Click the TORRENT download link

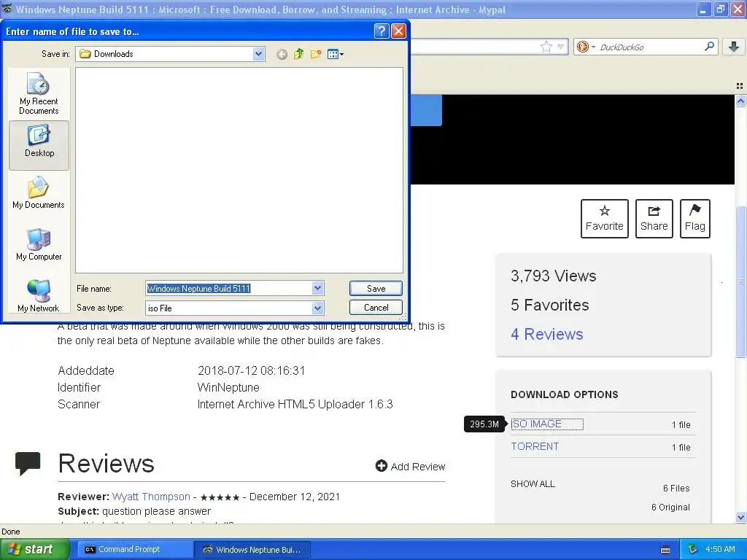click(x=535, y=446)
